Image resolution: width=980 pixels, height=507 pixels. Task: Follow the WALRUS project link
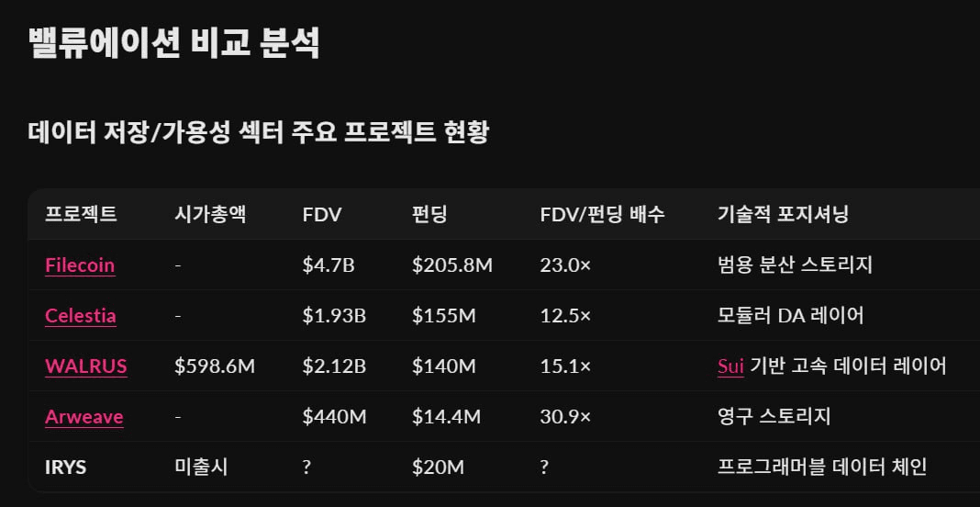pos(86,366)
